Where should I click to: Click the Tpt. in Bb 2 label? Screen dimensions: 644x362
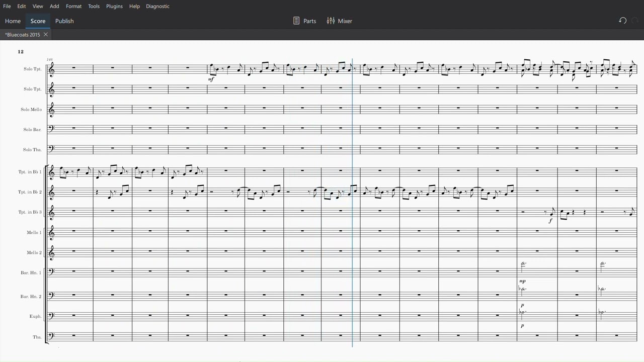[30, 192]
